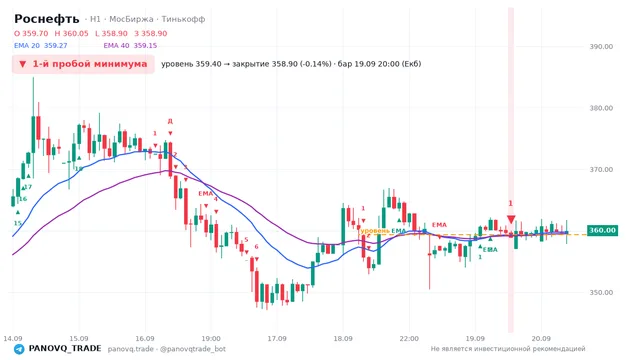640x360 pixels.
Task: Click the 370.00 price axis label
Action: [x=601, y=169]
